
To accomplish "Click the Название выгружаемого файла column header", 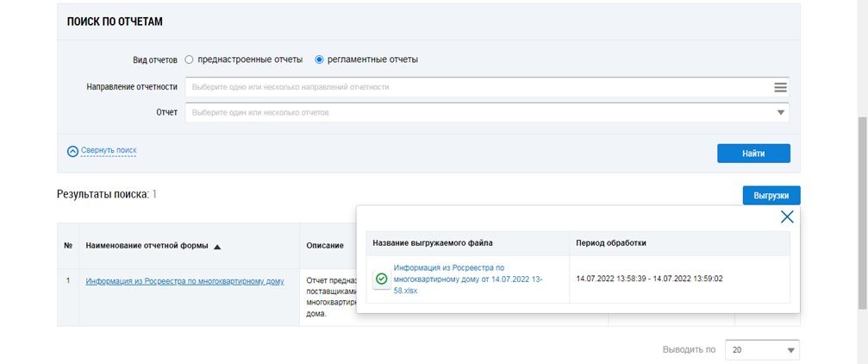I will tap(433, 243).
